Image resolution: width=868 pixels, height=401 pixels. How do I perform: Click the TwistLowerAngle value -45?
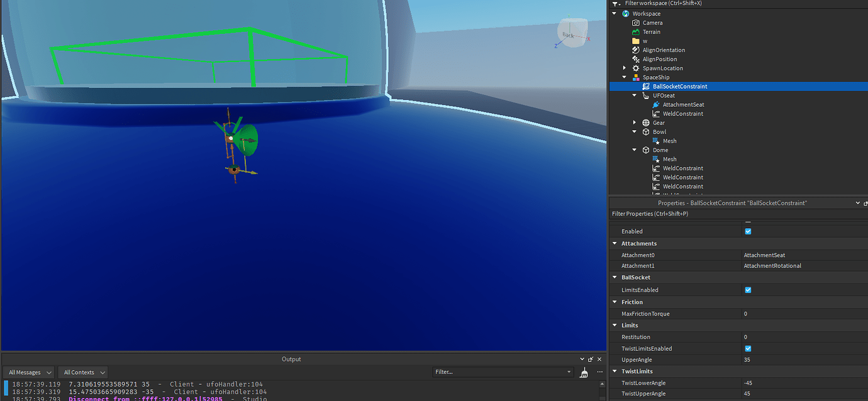pos(748,383)
